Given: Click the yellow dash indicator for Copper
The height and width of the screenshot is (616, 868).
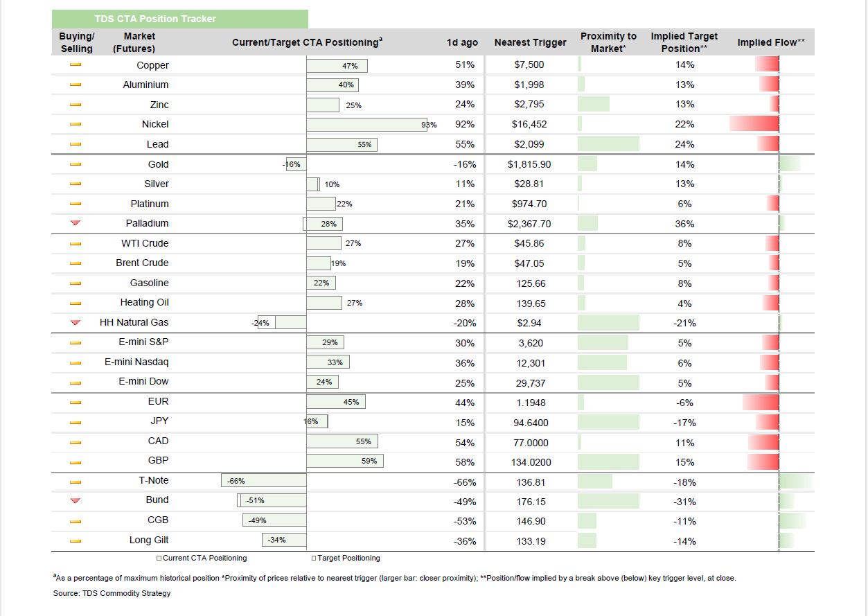Looking at the screenshot, I should click(x=76, y=65).
